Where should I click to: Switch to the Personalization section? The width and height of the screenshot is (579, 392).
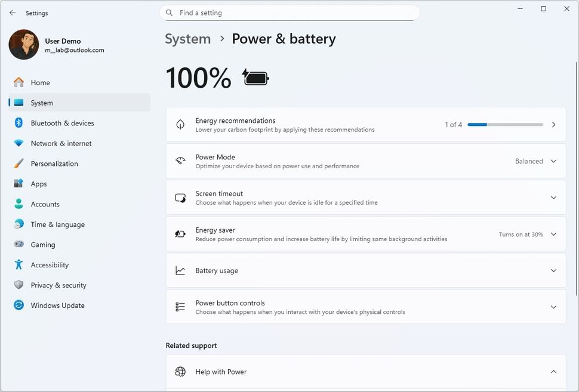coord(54,163)
